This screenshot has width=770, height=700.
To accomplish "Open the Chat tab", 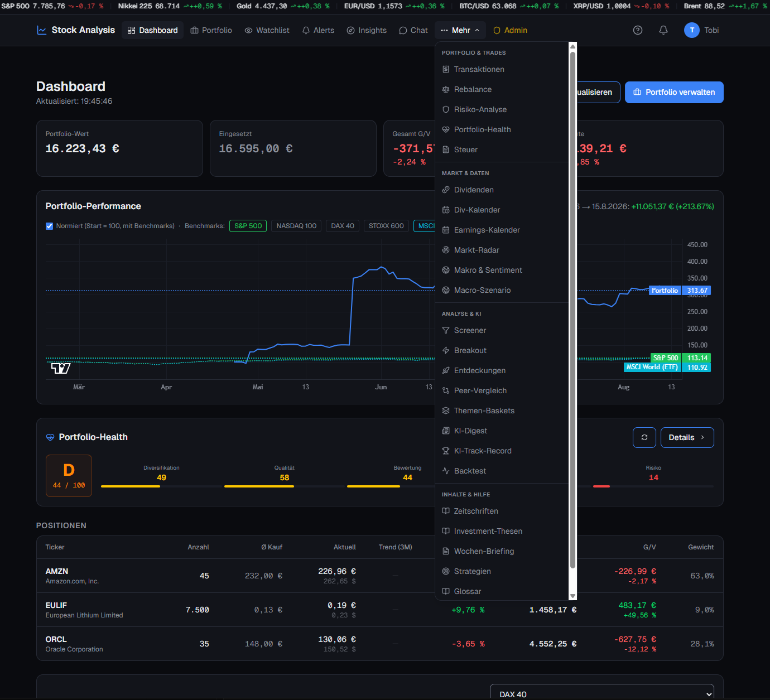I will pyautogui.click(x=413, y=30).
